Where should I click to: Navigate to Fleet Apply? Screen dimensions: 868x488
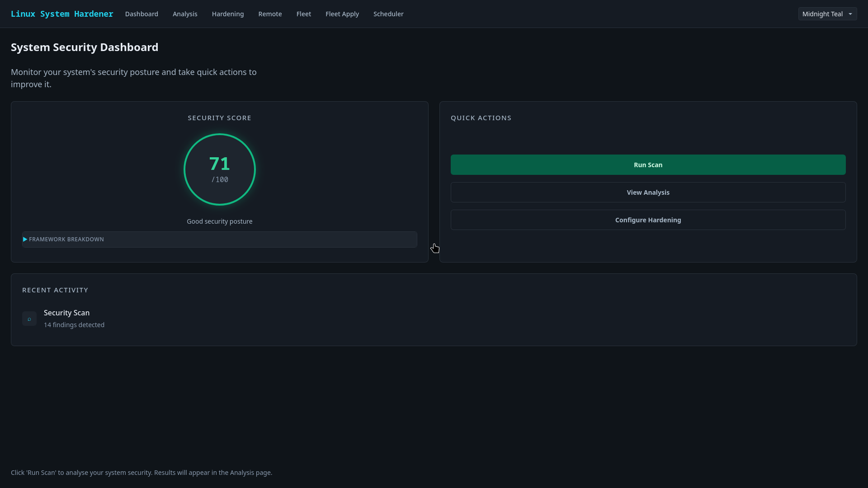[342, 14]
